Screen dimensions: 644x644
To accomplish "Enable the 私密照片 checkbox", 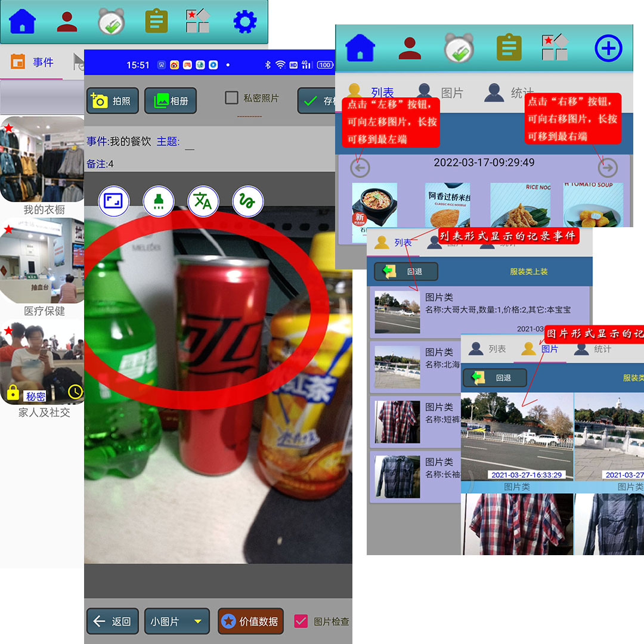I will tap(231, 98).
